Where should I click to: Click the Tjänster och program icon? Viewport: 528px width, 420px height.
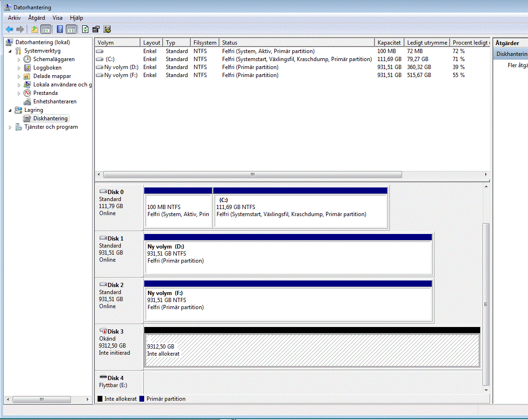[18, 127]
